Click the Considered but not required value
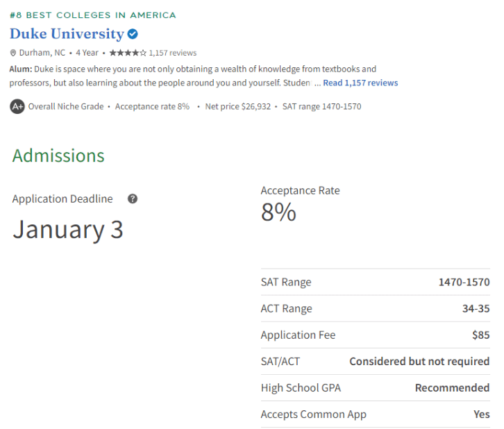Screen dimensions: 504x429 [x=419, y=362]
